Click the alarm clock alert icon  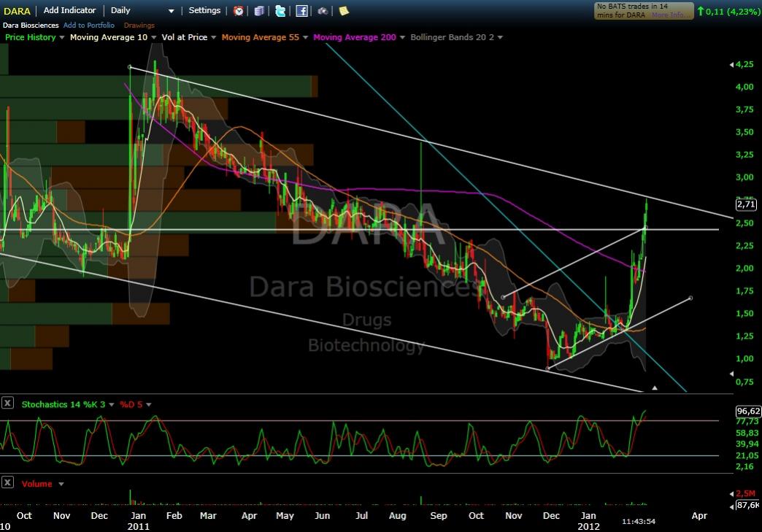click(x=239, y=11)
